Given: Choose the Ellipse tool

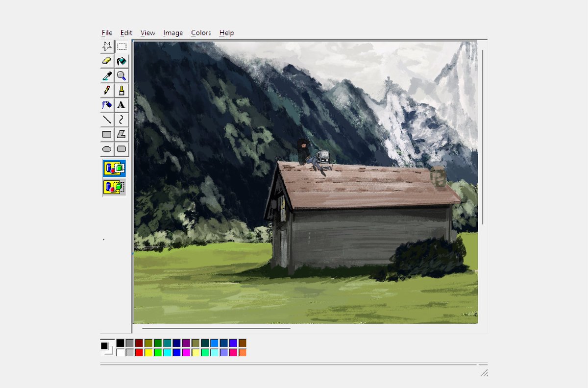Looking at the screenshot, I should click(x=107, y=148).
